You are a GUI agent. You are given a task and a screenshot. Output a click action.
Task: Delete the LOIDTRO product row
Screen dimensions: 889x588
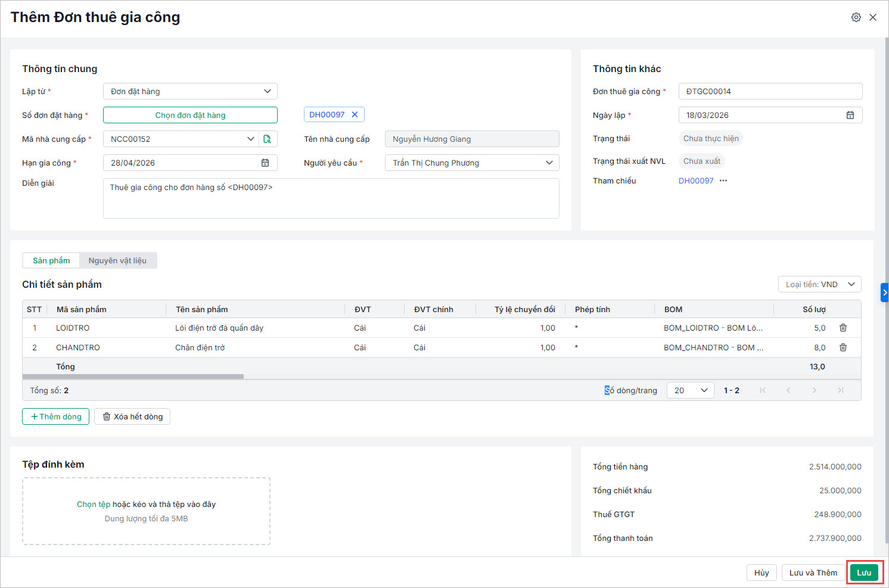tap(843, 328)
